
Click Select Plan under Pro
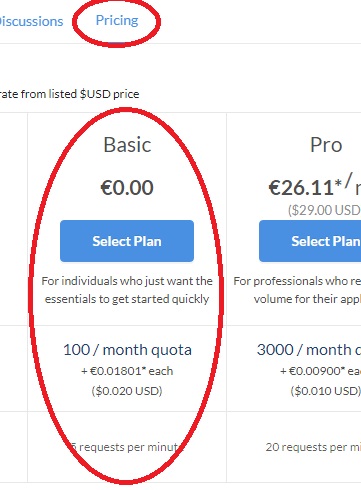[x=310, y=241]
